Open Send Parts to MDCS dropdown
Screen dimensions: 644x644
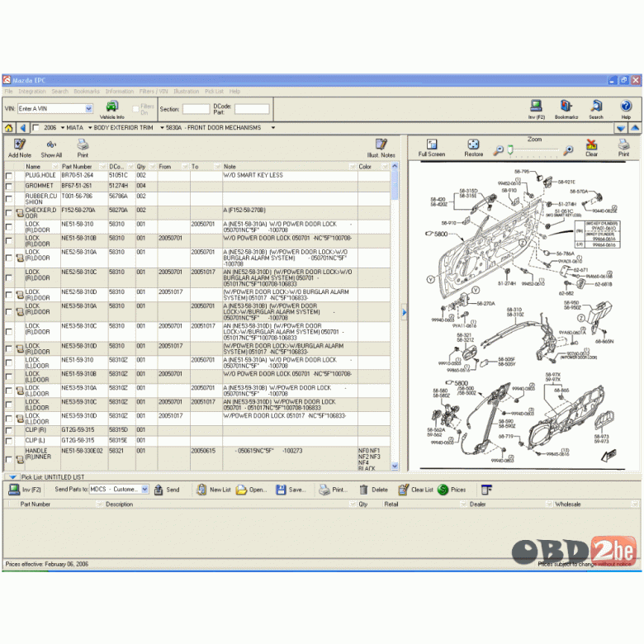[144, 489]
